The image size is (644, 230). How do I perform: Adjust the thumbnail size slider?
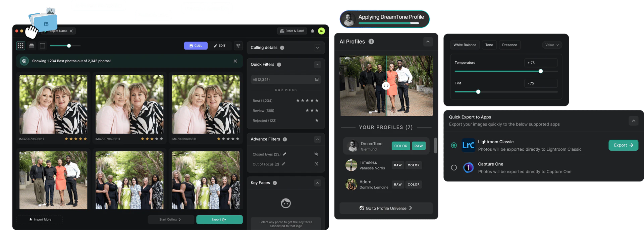69,46
